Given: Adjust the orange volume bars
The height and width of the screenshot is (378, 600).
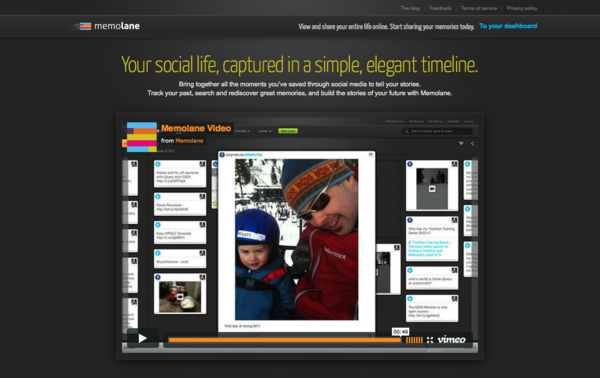Looking at the screenshot, I should pos(414,340).
